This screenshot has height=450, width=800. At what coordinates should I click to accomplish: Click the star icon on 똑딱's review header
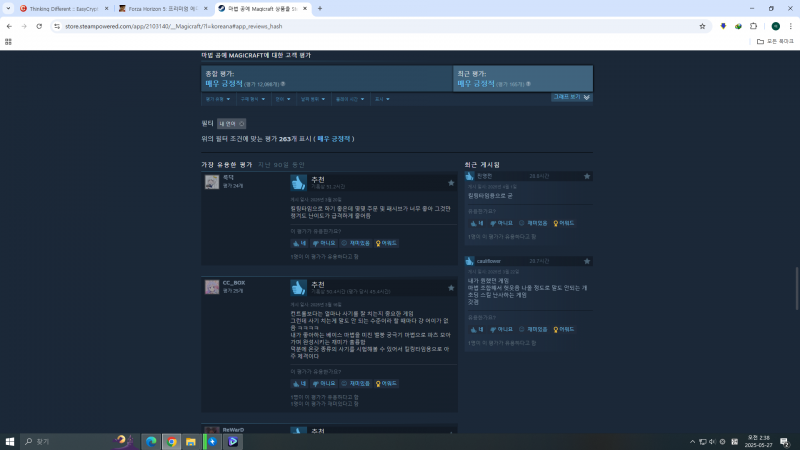[451, 183]
